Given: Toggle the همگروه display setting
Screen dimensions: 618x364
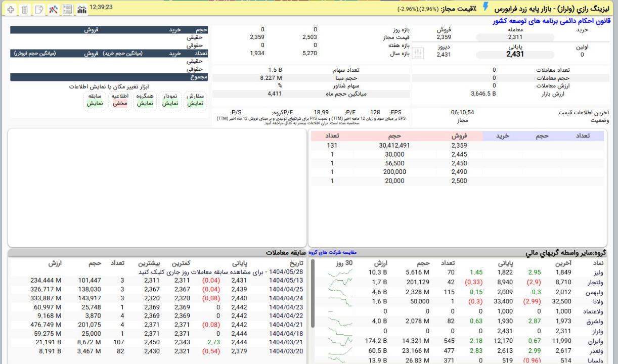Looking at the screenshot, I should pyautogui.click(x=145, y=100).
